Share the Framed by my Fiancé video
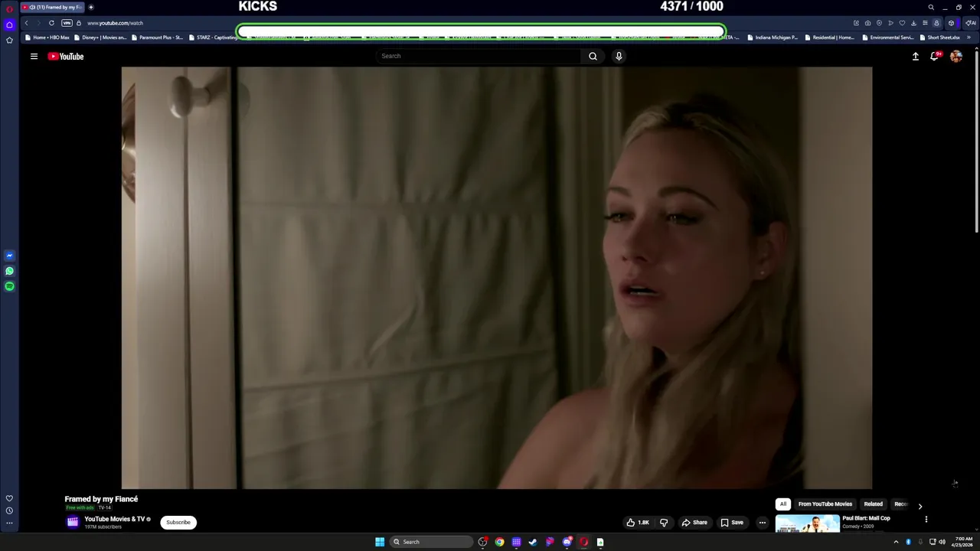Image resolution: width=980 pixels, height=551 pixels. (694, 523)
